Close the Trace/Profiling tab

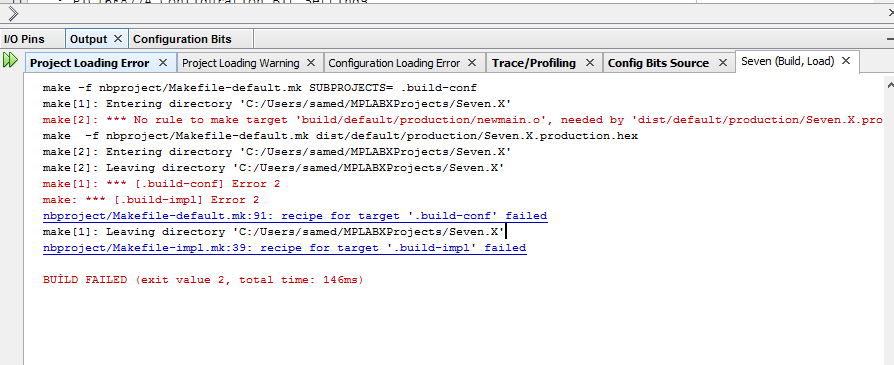(x=590, y=62)
